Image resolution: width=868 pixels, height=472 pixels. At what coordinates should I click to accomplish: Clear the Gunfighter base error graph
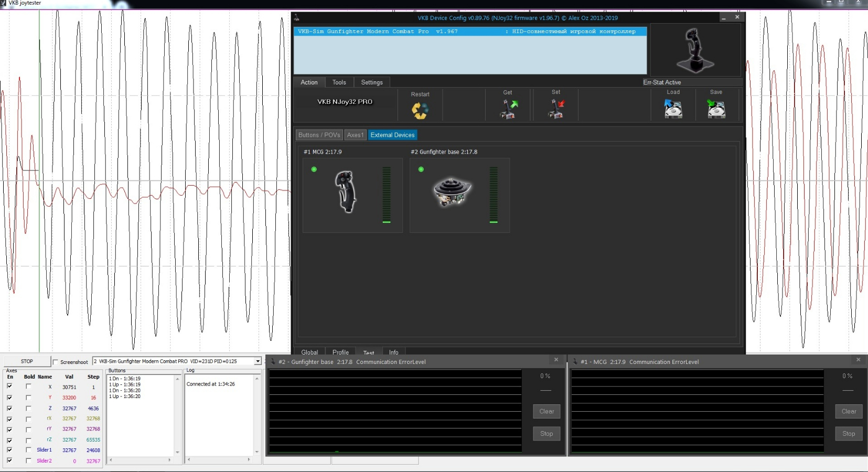[x=546, y=411]
